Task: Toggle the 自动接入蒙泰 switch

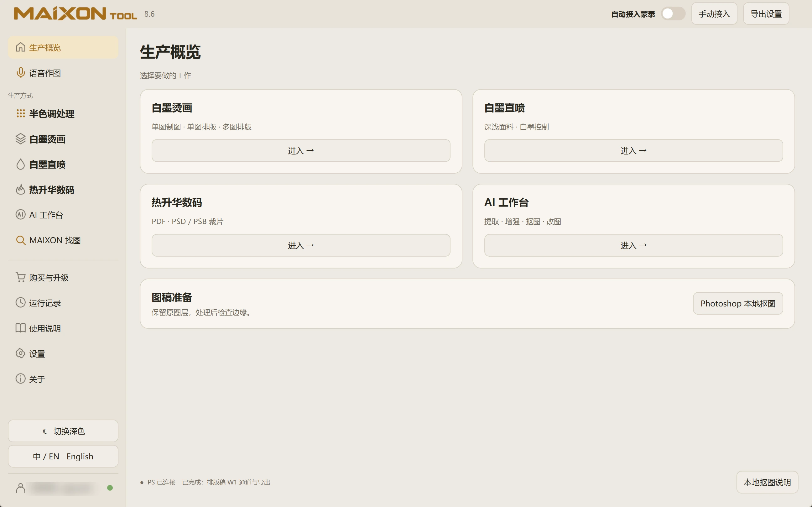Action: click(x=673, y=14)
